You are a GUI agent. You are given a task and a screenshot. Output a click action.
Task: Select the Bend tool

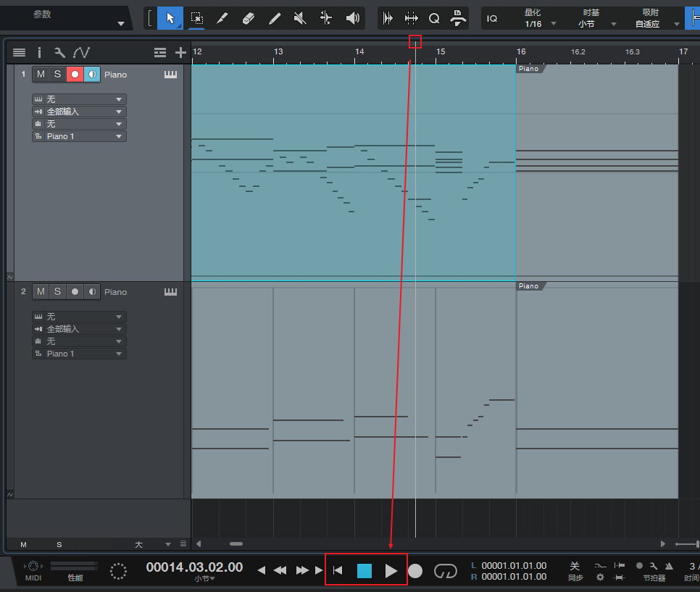point(326,18)
